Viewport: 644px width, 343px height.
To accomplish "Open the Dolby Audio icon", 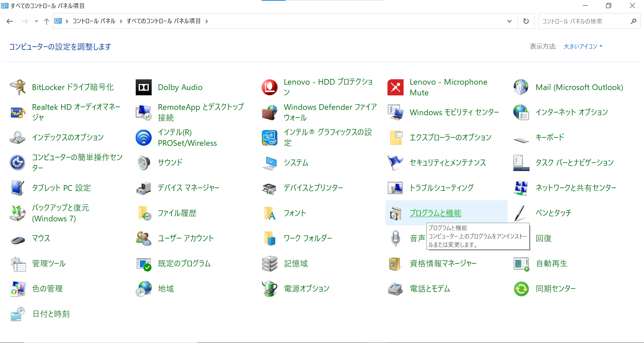I will [x=144, y=87].
